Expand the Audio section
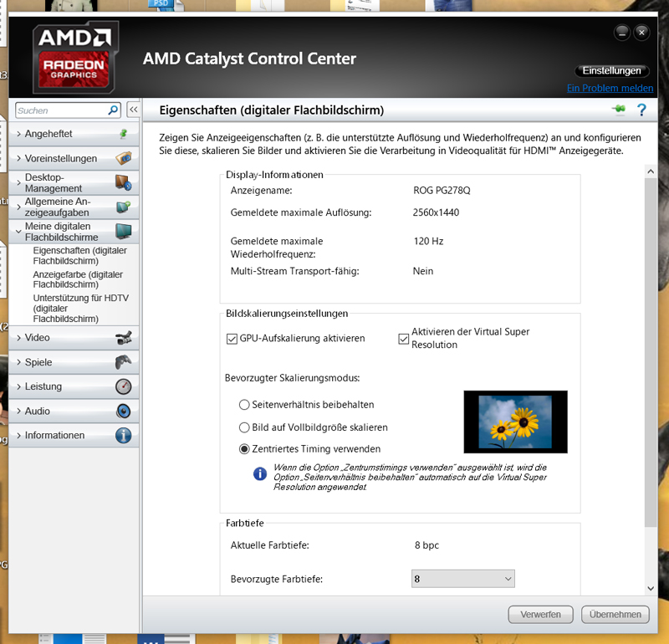The image size is (669, 644). [74, 411]
